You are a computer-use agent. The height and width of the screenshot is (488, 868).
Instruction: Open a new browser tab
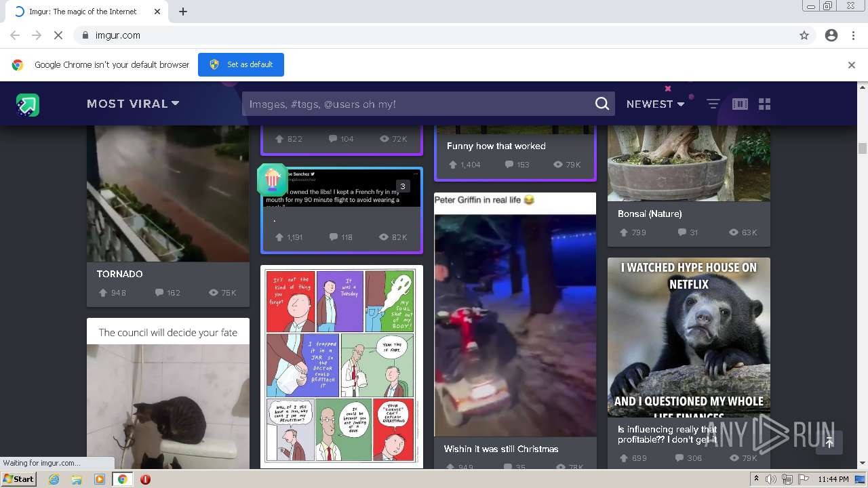[182, 12]
